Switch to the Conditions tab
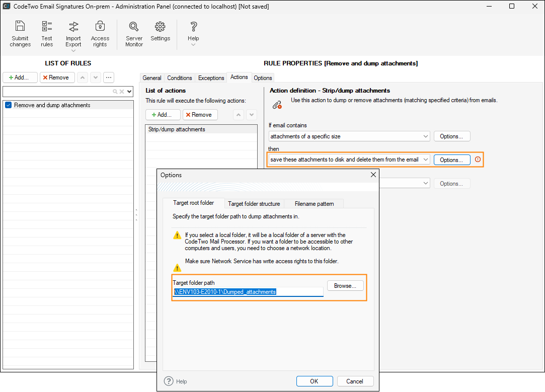This screenshot has height=392, width=545. click(x=180, y=78)
